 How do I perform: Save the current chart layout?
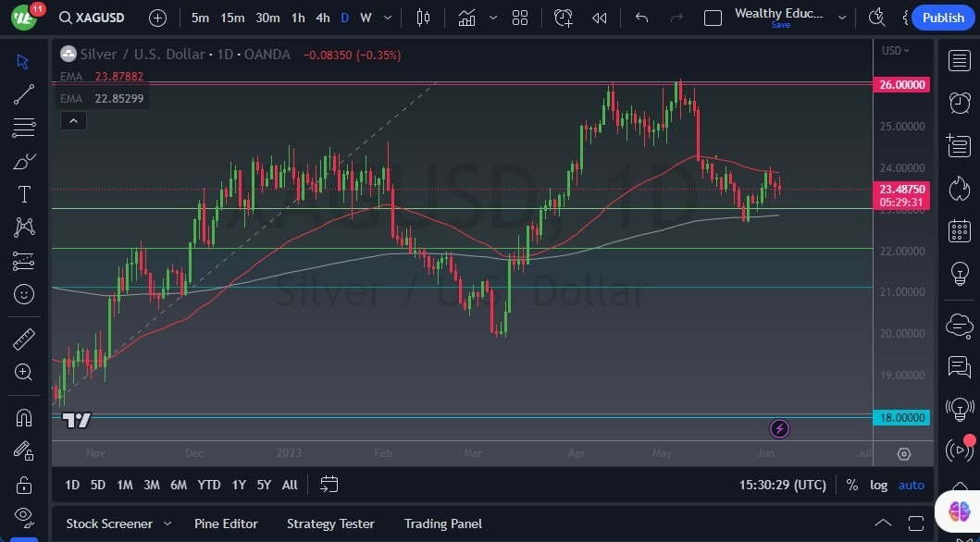780,25
